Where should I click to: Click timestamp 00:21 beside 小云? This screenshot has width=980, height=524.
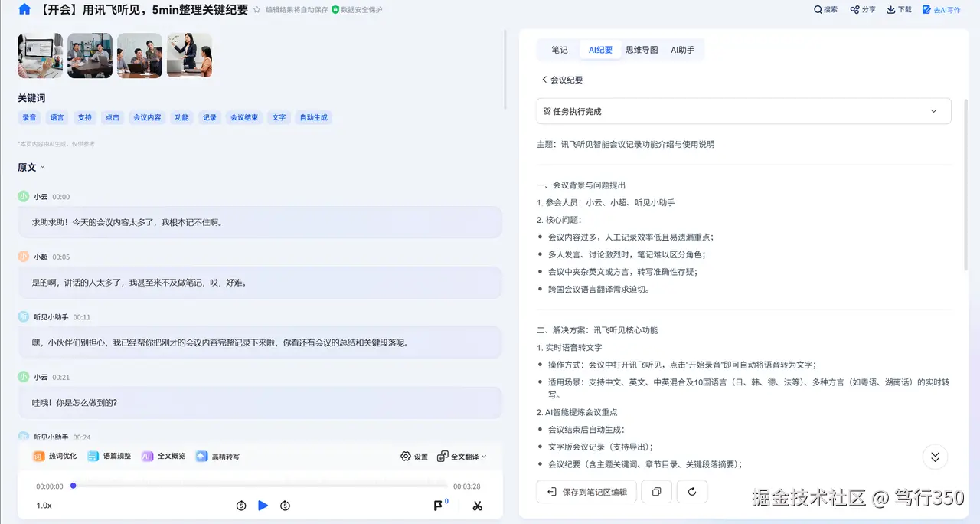60,377
